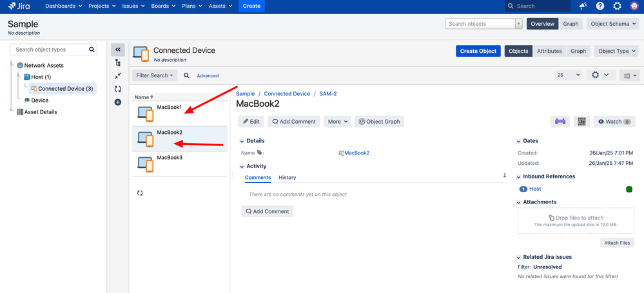This screenshot has height=293, width=644.
Task: Switch to the Comments tab
Action: (258, 178)
